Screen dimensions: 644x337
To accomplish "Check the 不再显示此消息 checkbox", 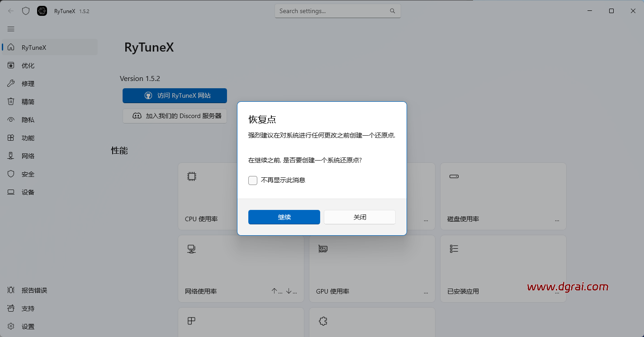I will [253, 180].
